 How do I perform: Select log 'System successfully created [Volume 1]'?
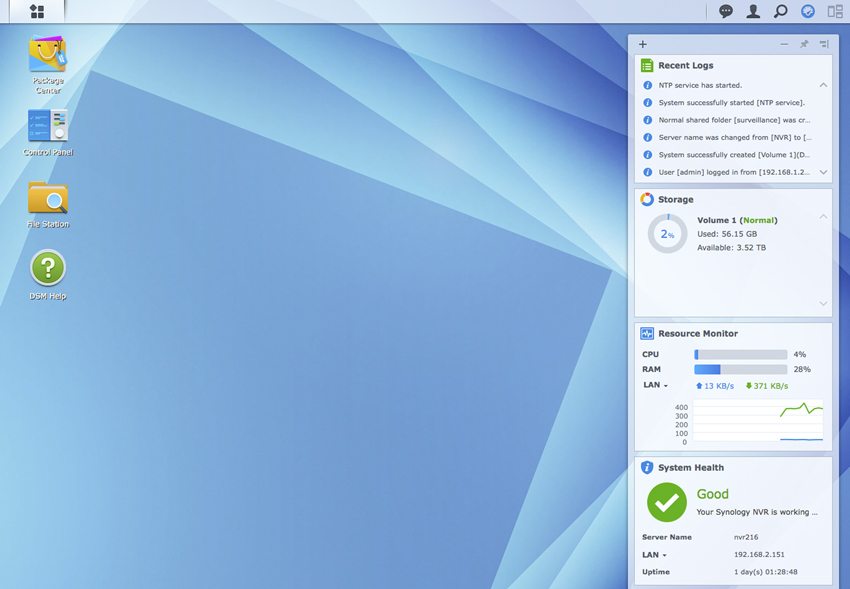pyautogui.click(x=734, y=155)
